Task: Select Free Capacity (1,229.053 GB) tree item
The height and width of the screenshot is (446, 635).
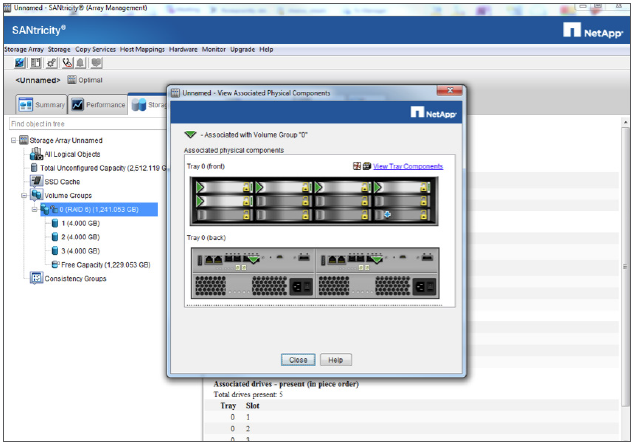Action: click(106, 265)
